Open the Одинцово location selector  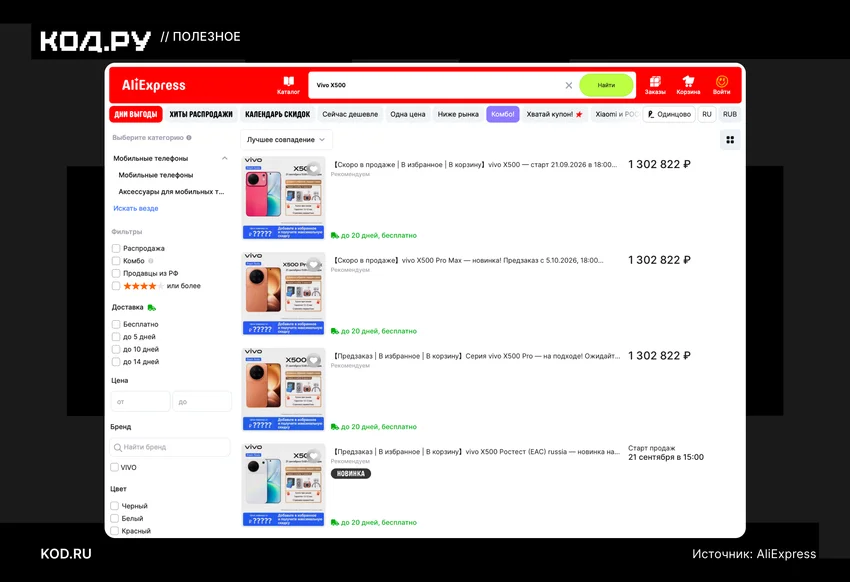[669, 114]
